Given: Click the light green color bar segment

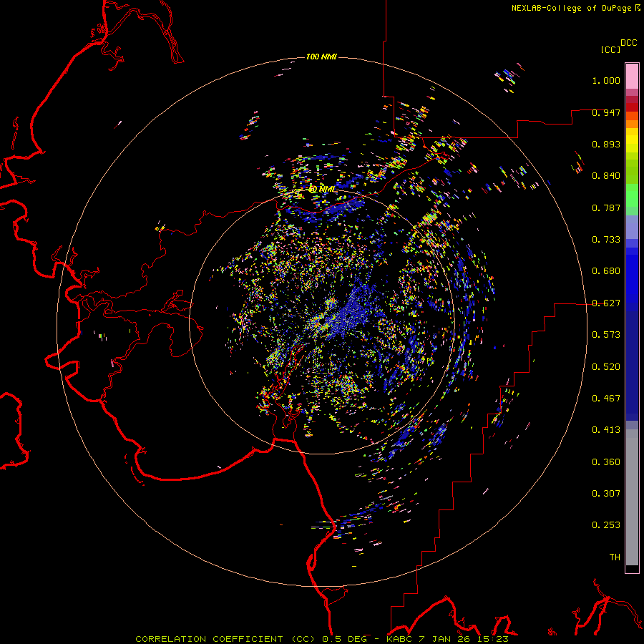Looking at the screenshot, I should (632, 195).
